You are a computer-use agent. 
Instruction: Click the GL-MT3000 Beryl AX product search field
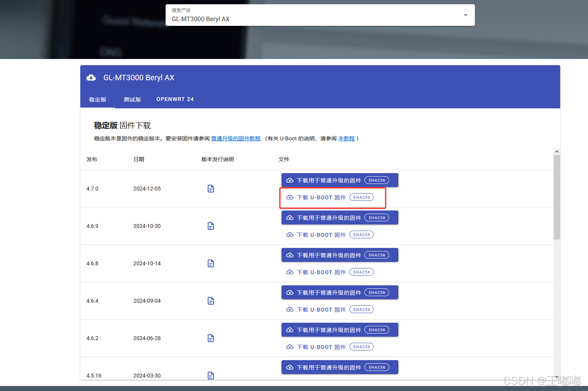point(320,15)
